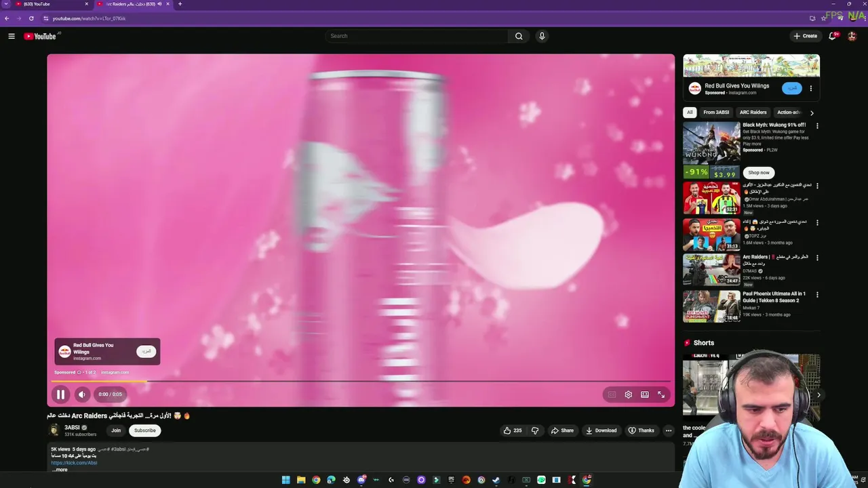
Task: Open the kick.com/Absi link
Action: coord(74,463)
